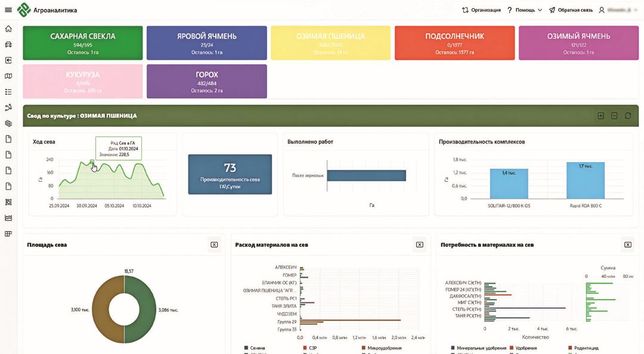The image size is (644, 354).
Task: Collapse panels with the minus icon
Action: [614, 116]
